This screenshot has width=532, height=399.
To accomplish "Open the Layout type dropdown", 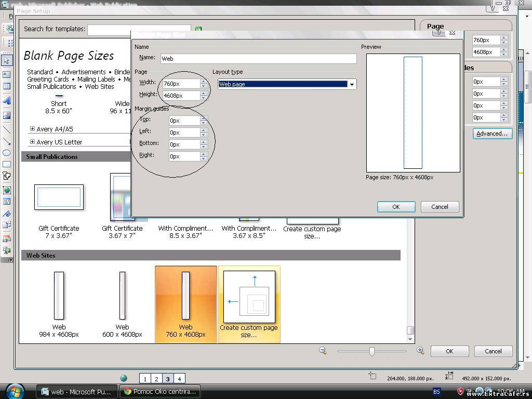I will point(352,84).
